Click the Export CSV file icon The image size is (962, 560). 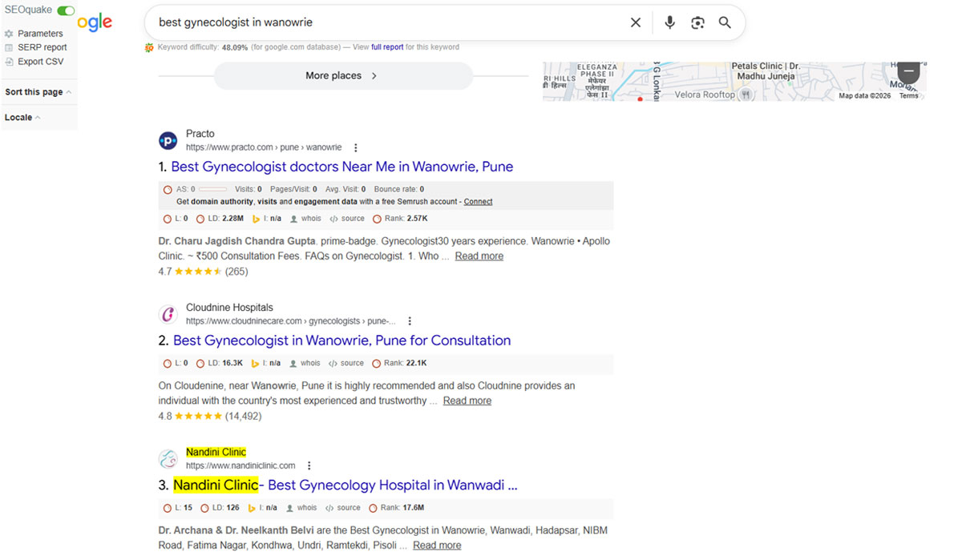[x=9, y=62]
